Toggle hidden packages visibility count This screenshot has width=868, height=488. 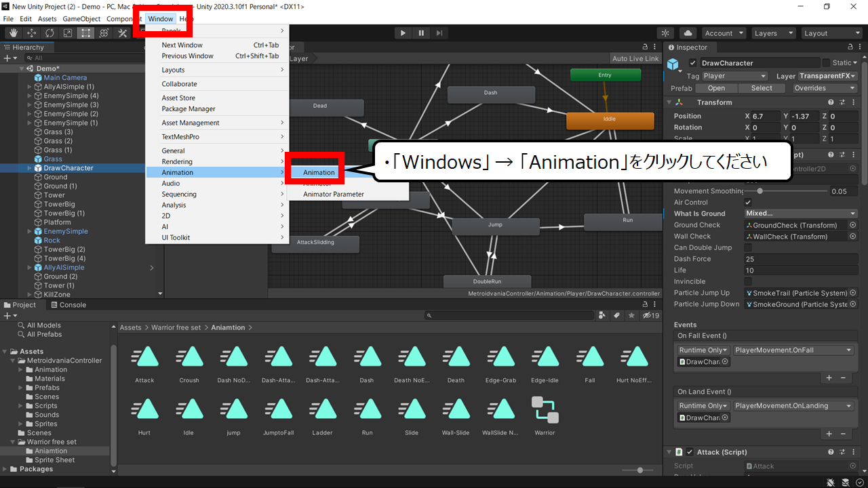tap(651, 315)
